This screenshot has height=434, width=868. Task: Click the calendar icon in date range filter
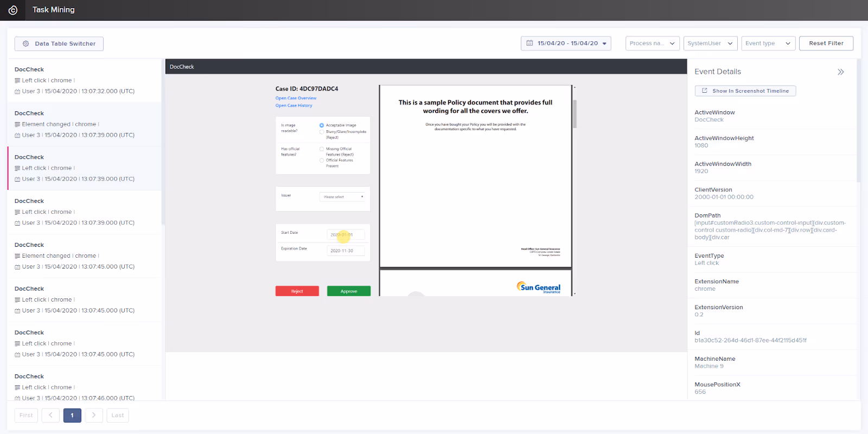[x=530, y=43]
